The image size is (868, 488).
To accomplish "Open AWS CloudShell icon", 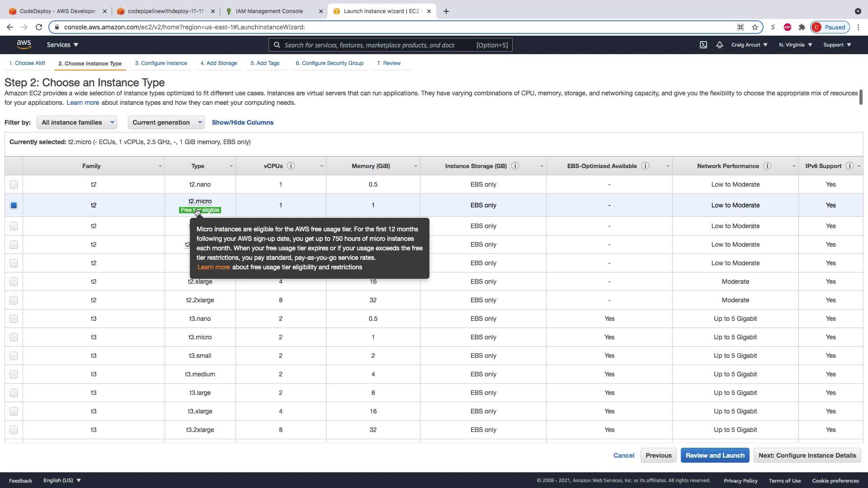I will (703, 45).
